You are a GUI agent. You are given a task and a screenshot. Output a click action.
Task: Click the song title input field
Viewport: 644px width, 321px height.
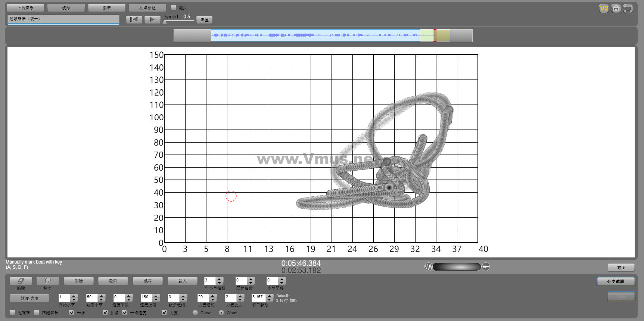63,19
